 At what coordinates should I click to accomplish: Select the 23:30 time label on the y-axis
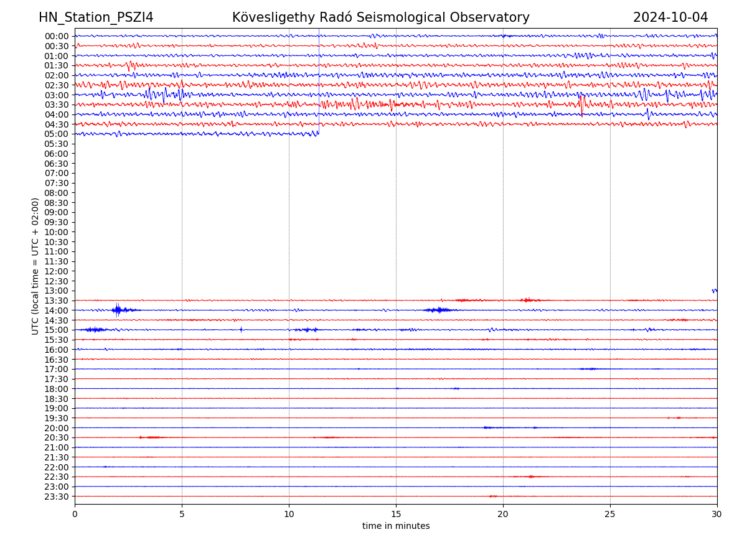coord(56,497)
